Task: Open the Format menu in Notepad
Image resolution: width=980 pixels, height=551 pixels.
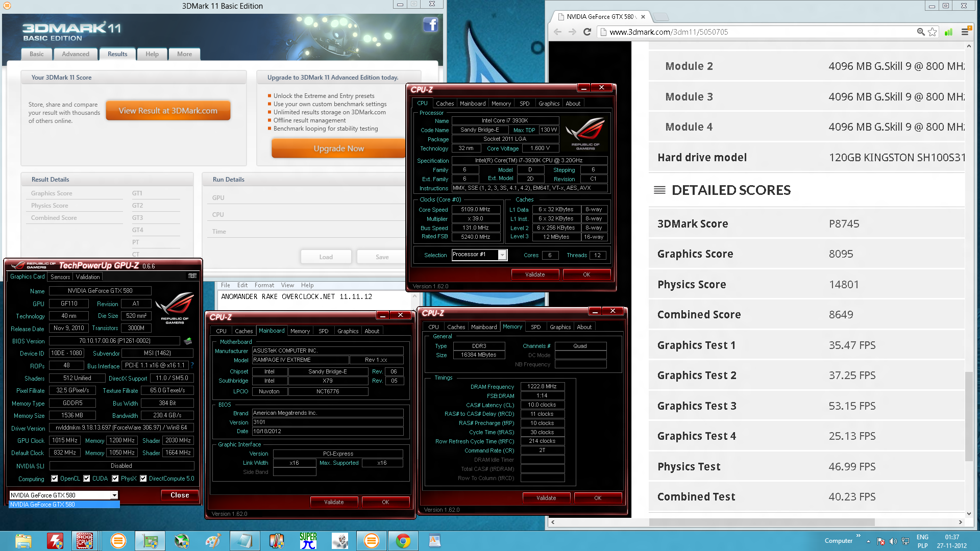Action: 264,285
